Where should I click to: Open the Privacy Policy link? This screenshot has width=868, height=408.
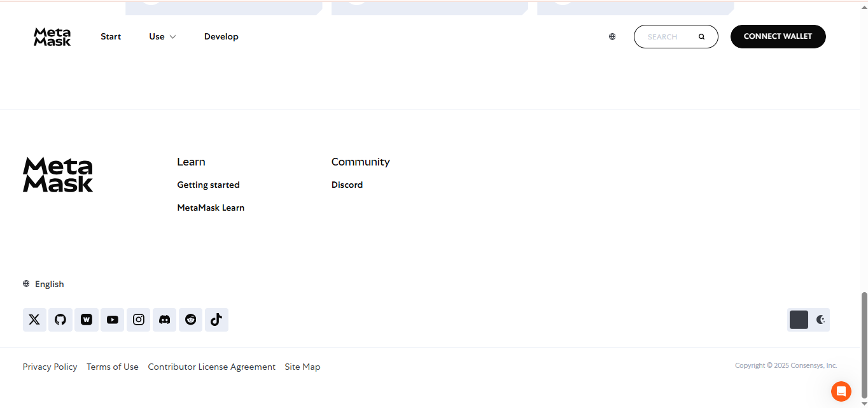pos(50,367)
